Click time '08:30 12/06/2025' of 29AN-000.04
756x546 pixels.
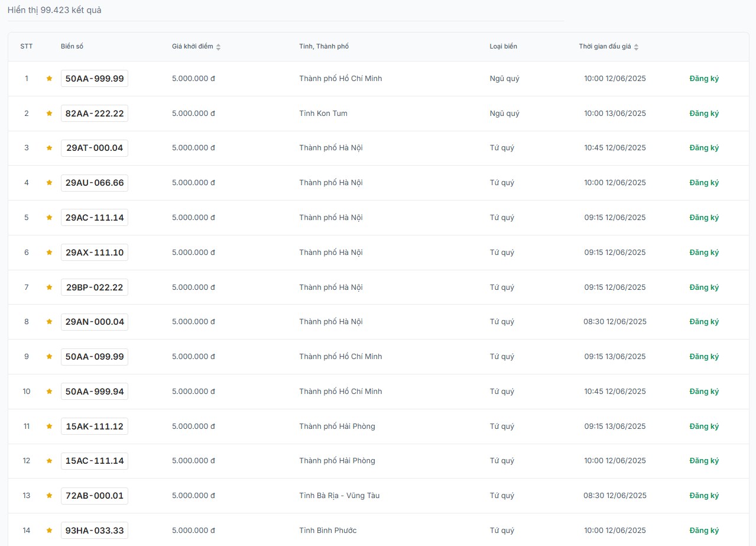[615, 322]
